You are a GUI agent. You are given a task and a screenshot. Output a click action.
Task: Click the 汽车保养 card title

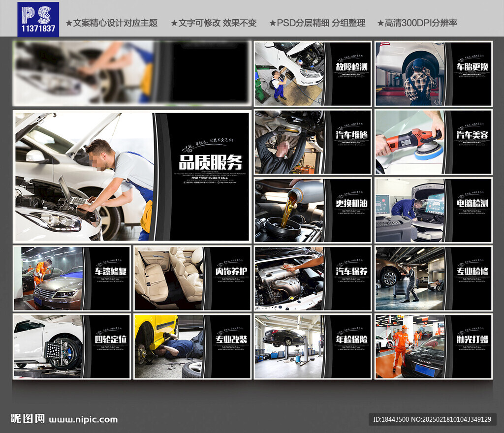[351, 272]
